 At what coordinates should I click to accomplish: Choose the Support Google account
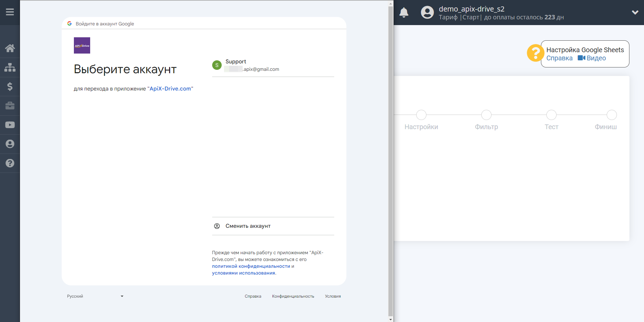tap(273, 65)
